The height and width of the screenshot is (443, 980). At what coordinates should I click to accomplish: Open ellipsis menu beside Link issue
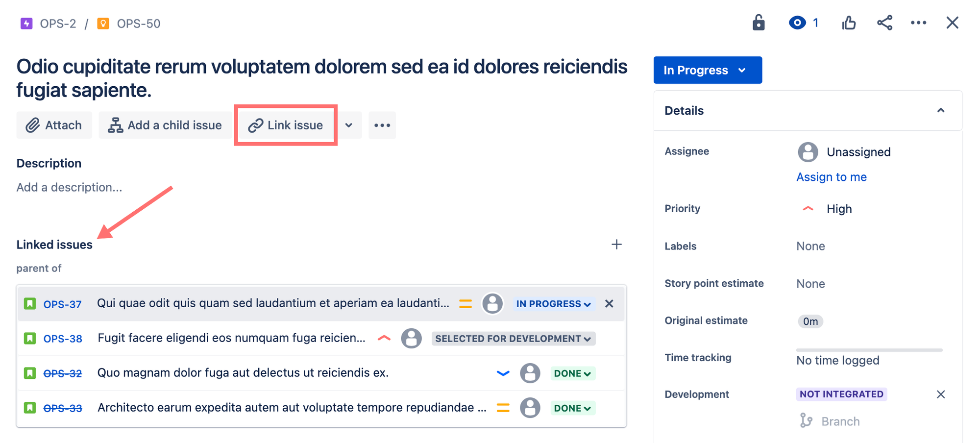[382, 125]
